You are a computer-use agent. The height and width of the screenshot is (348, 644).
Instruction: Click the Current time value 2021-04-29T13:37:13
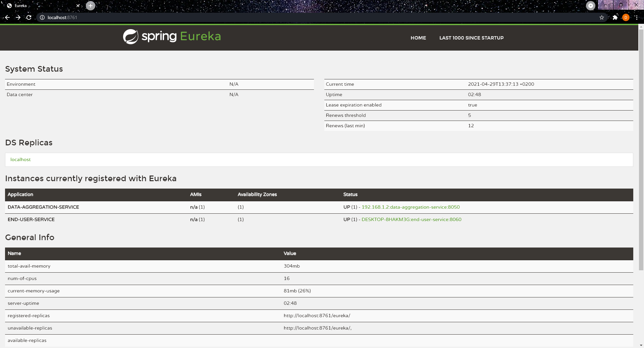pos(501,84)
